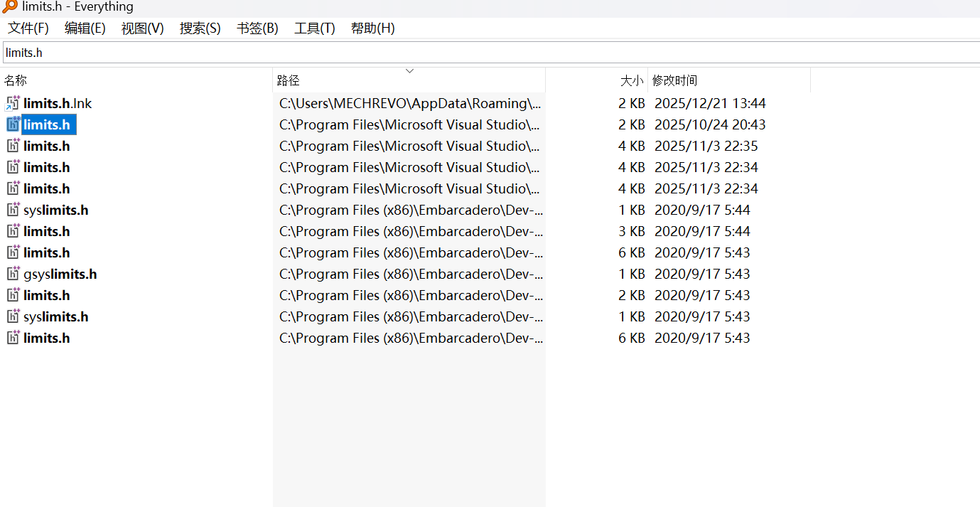Click the date 2025/10/24 20:43
The image size is (980, 507).
coord(710,124)
